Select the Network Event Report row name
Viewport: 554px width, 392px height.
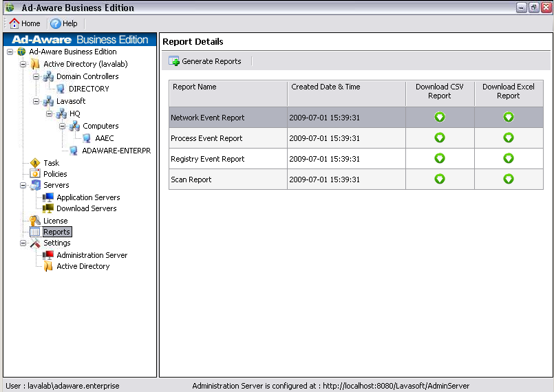(207, 118)
